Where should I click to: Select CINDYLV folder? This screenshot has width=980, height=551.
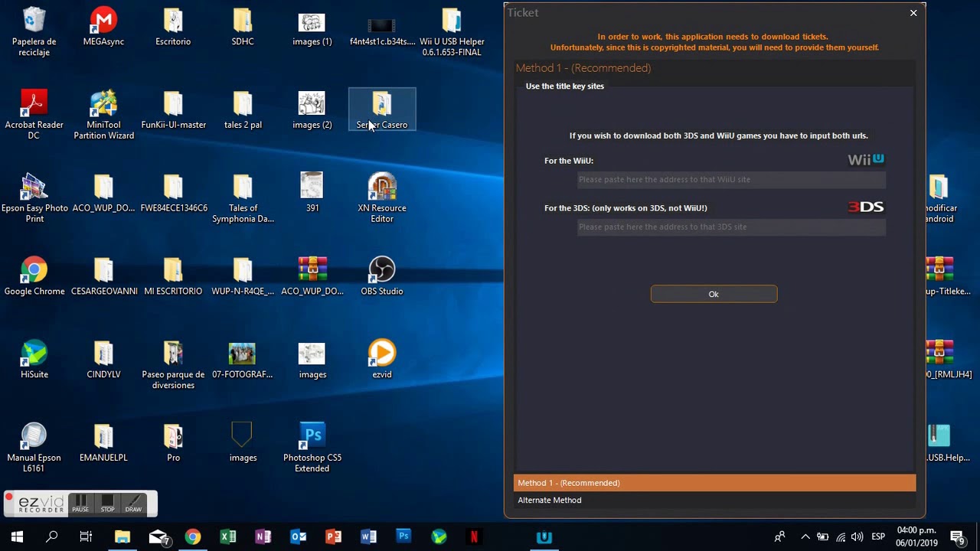click(103, 360)
